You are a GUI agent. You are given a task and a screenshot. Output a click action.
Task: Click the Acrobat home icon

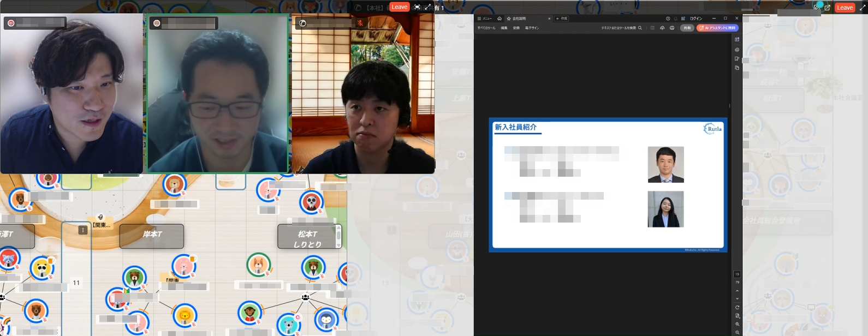pyautogui.click(x=500, y=19)
